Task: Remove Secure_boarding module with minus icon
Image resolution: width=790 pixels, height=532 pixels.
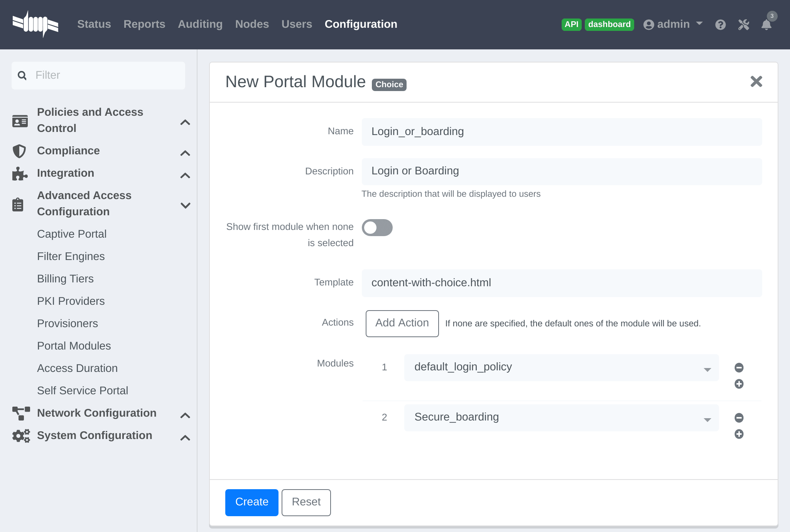Action: tap(739, 418)
